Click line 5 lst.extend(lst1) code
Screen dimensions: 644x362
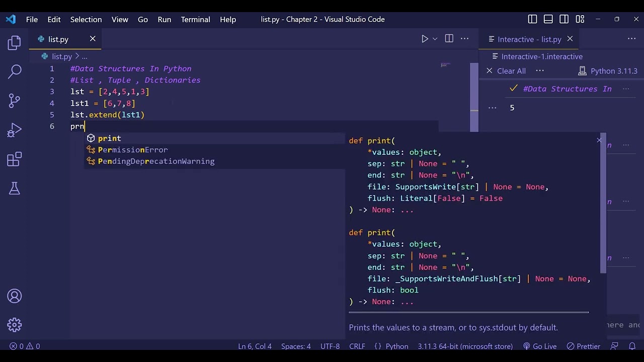point(108,115)
